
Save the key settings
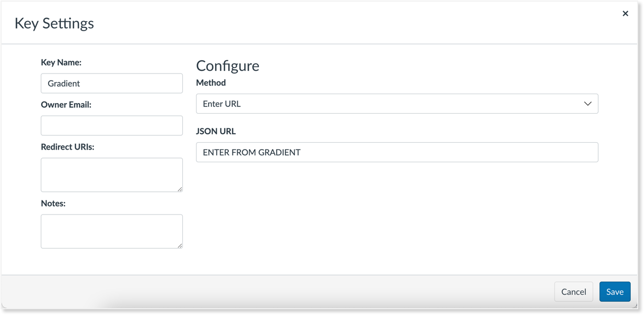pyautogui.click(x=614, y=292)
